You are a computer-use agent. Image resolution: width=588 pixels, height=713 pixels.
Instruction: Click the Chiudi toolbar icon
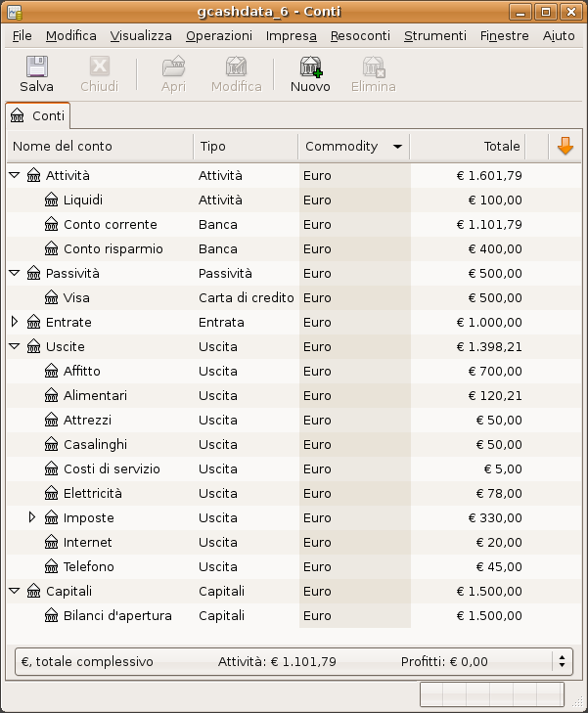tap(99, 67)
